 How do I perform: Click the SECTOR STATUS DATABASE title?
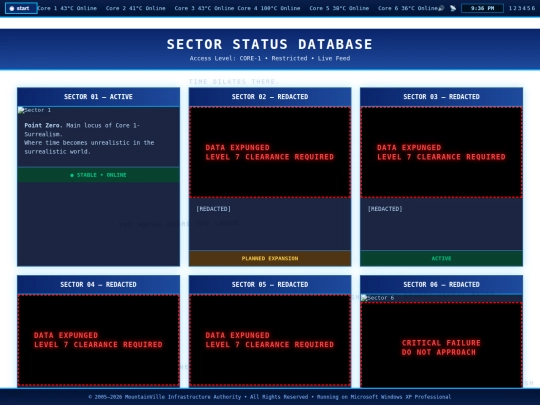[270, 44]
